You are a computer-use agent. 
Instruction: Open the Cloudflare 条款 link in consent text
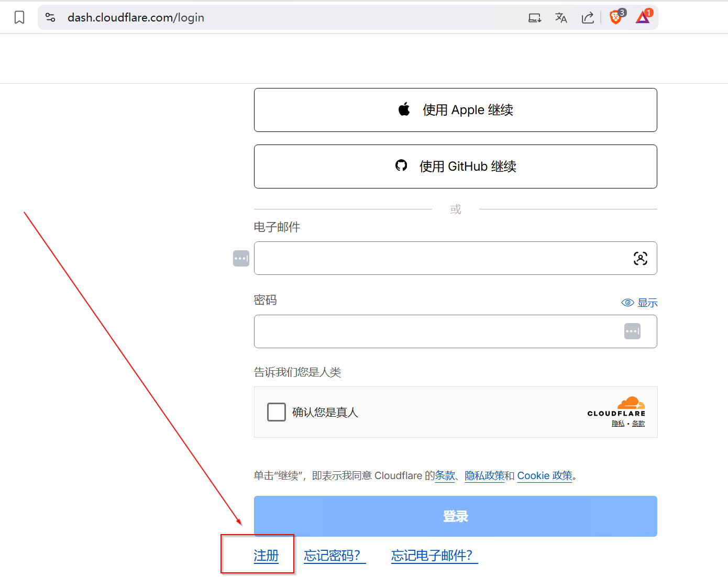coord(445,475)
